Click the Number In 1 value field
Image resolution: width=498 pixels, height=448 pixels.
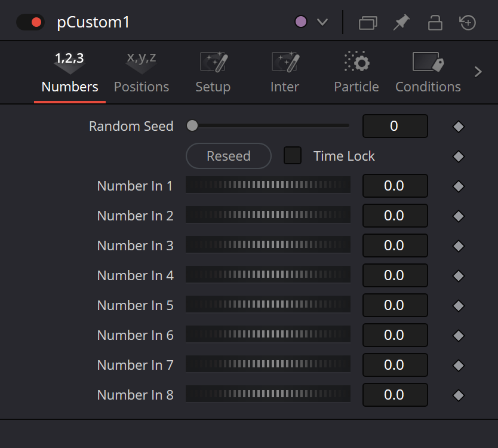coord(395,186)
